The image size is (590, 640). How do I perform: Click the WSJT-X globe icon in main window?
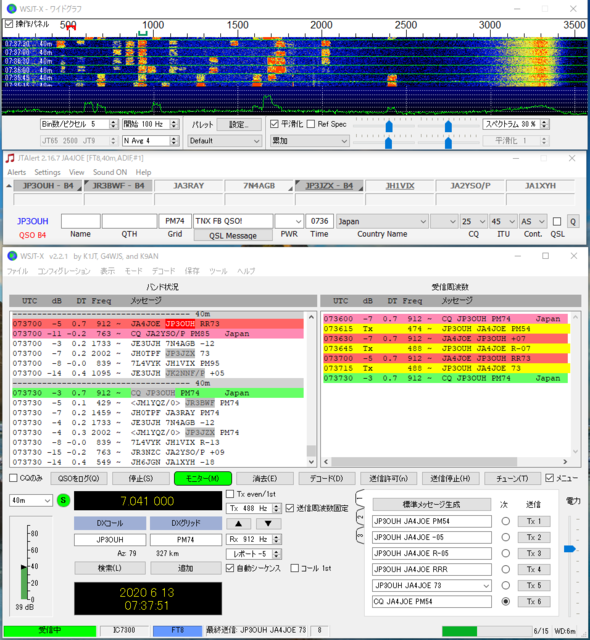pos(12,256)
